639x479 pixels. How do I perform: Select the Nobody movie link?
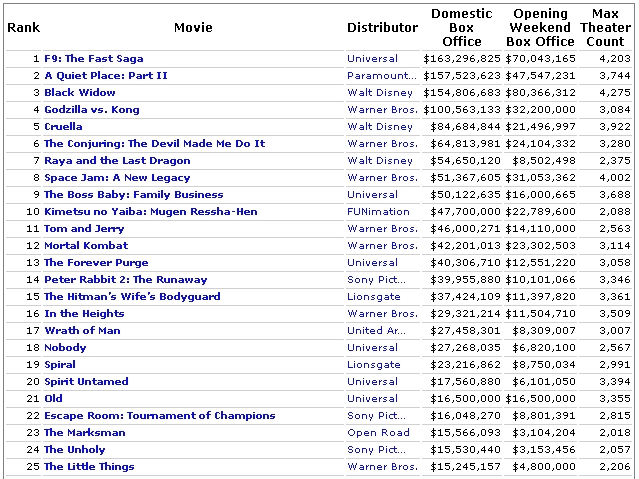pos(65,348)
